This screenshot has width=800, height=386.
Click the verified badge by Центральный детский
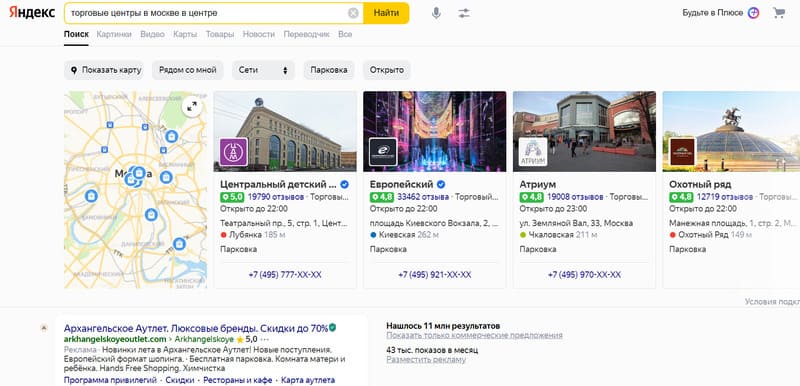point(344,184)
